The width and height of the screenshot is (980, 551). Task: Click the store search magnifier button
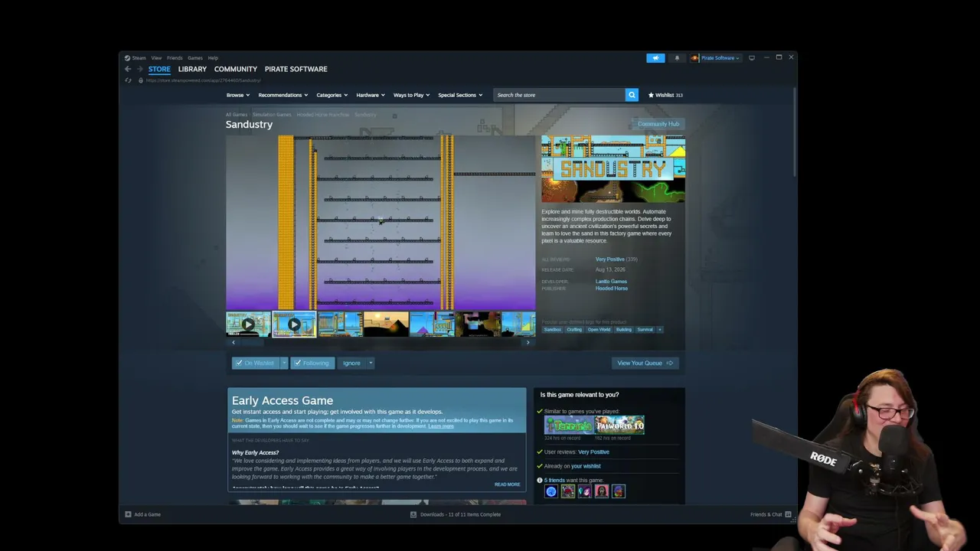pyautogui.click(x=632, y=95)
